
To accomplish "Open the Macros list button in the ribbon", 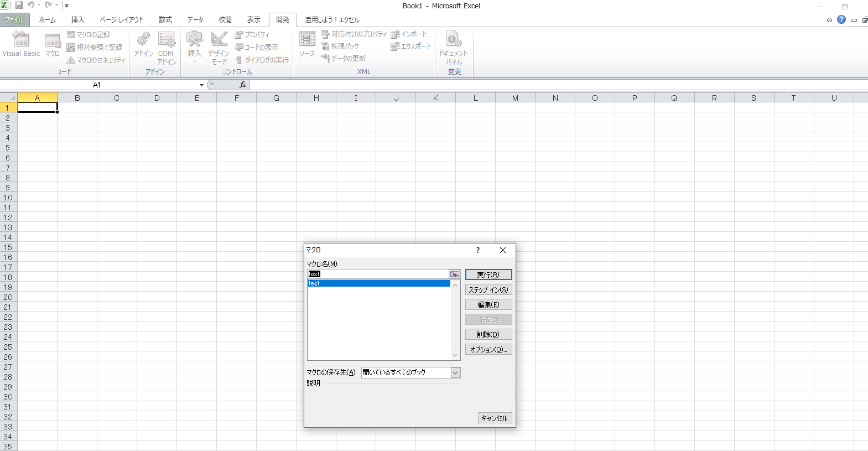I will [53, 45].
